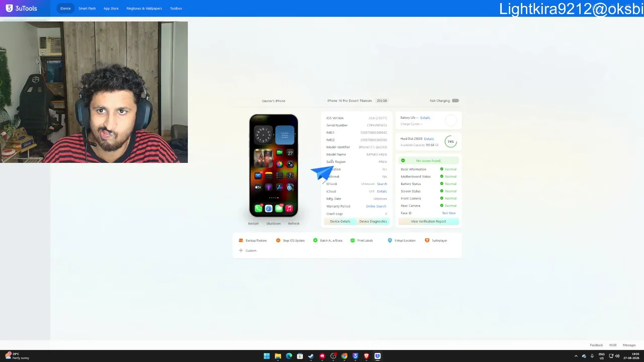Click the 3uTools logo

[x=21, y=9]
